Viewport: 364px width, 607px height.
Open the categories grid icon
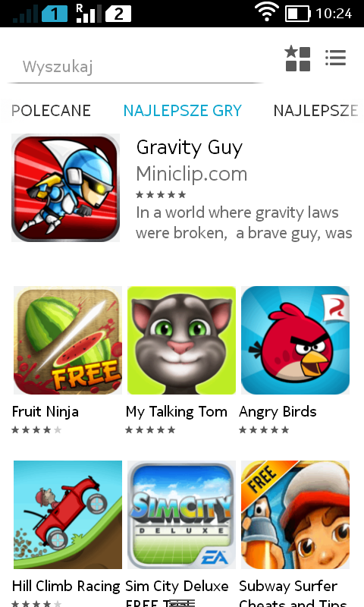tap(297, 58)
